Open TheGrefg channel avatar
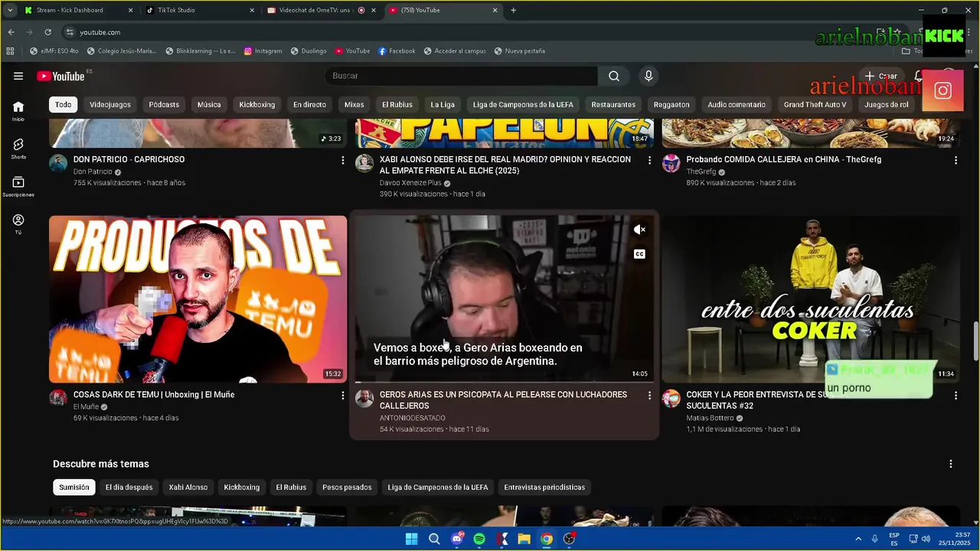Image resolution: width=980 pixels, height=551 pixels. pos(671,163)
